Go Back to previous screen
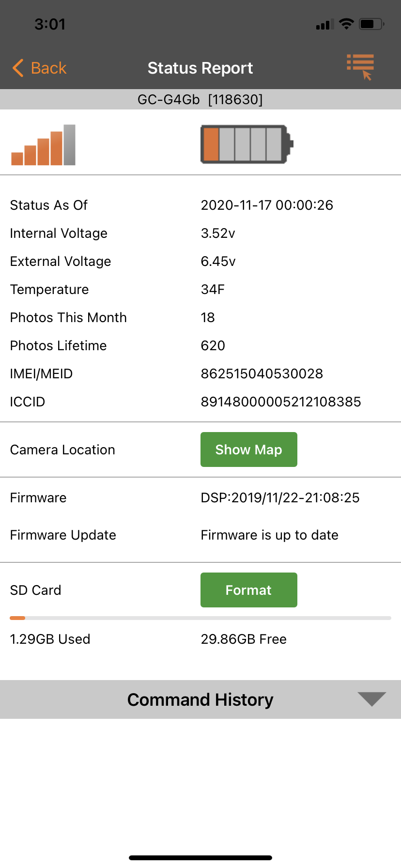This screenshot has height=868, width=401. click(x=39, y=68)
